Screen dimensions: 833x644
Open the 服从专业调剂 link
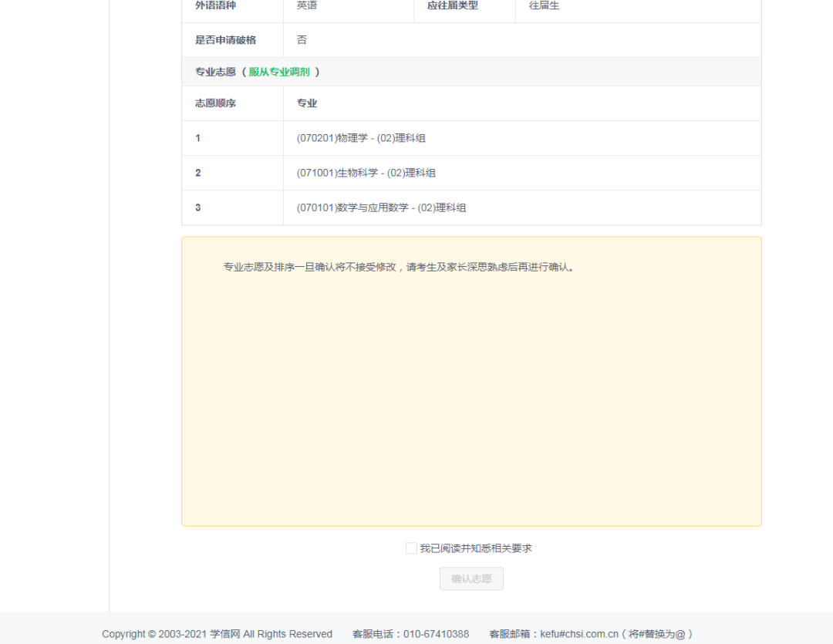pyautogui.click(x=278, y=71)
